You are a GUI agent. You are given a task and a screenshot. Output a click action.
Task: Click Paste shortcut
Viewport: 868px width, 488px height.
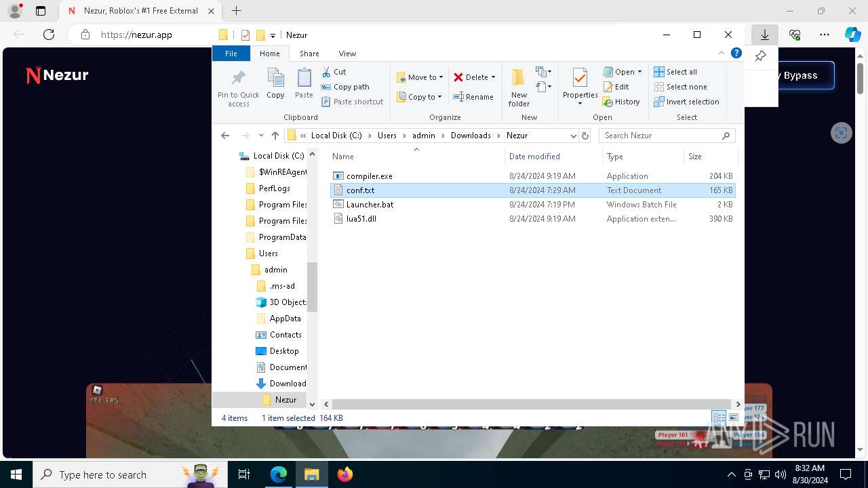[x=352, y=102]
